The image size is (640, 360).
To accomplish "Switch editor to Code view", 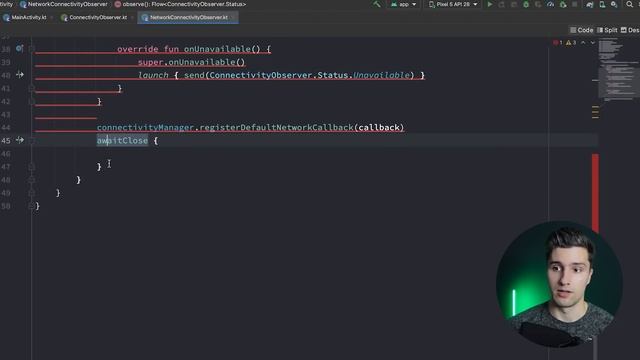I will pos(581,30).
